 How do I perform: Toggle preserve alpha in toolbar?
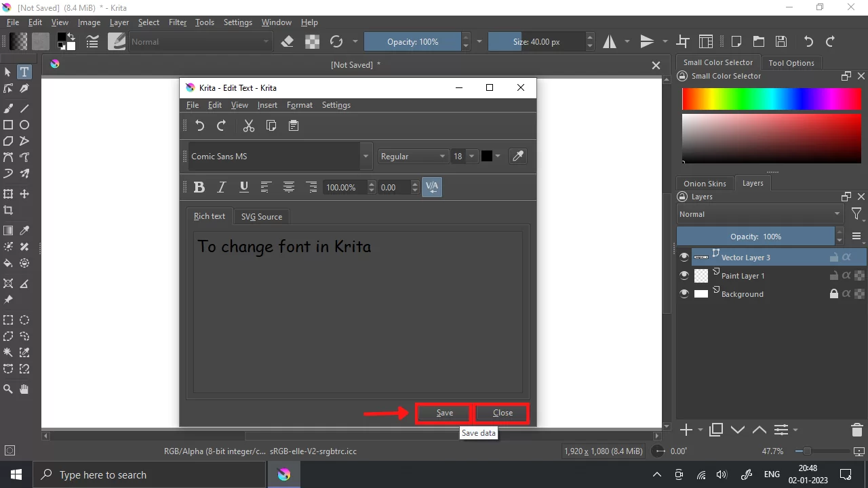coord(312,41)
